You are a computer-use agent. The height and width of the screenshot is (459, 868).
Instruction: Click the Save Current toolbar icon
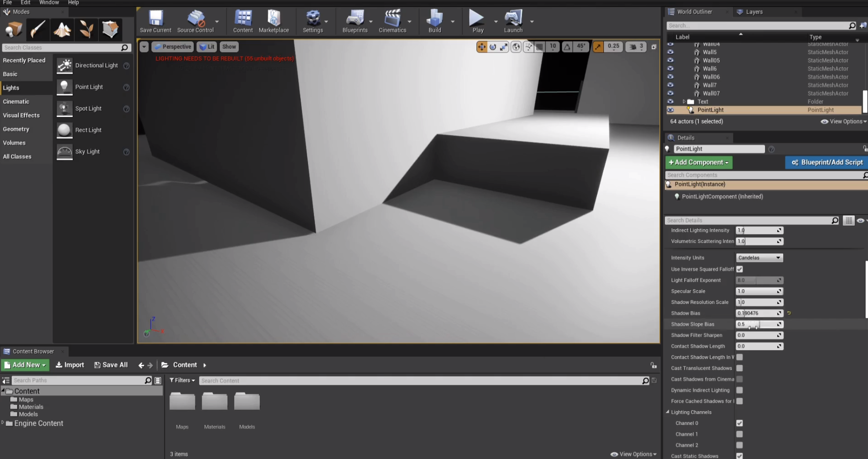click(x=156, y=18)
